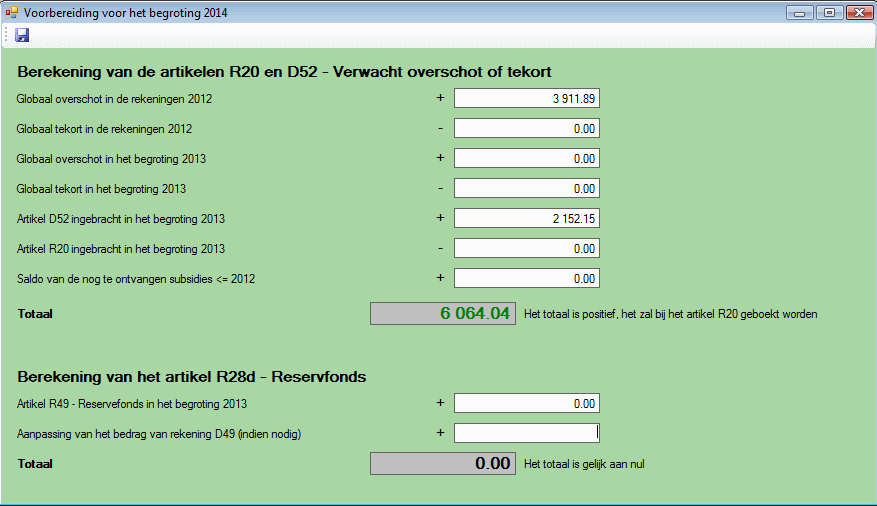Focus the Artikel R20 ingebracht amount field
Viewport: 877px width, 506px height.
[527, 248]
